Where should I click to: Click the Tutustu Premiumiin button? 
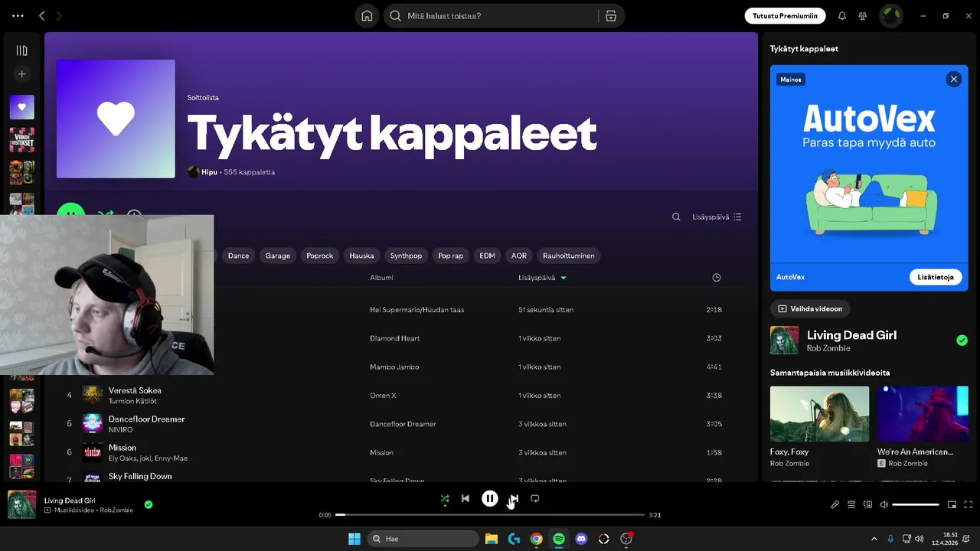pos(785,15)
